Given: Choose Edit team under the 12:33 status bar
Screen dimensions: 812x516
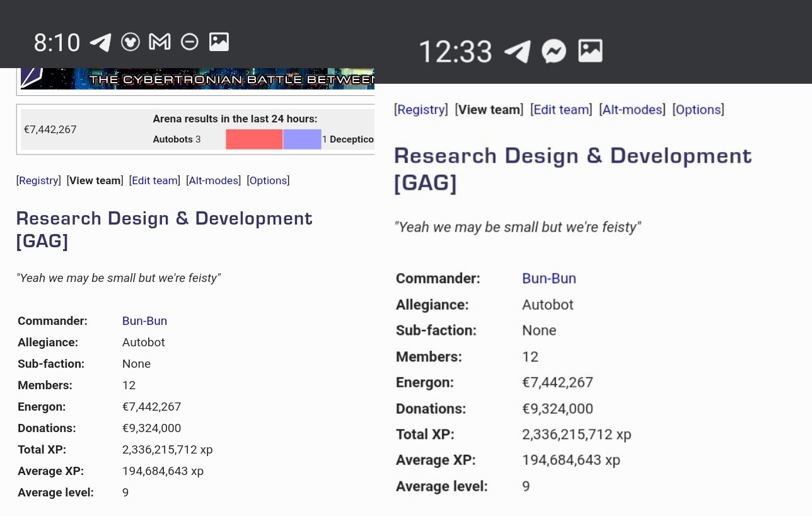Looking at the screenshot, I should click(x=560, y=110).
